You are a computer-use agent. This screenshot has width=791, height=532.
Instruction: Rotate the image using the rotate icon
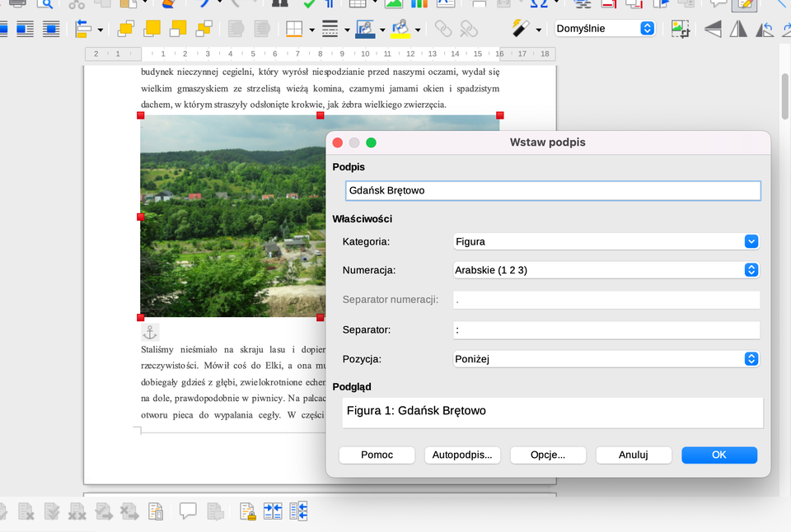[764, 28]
